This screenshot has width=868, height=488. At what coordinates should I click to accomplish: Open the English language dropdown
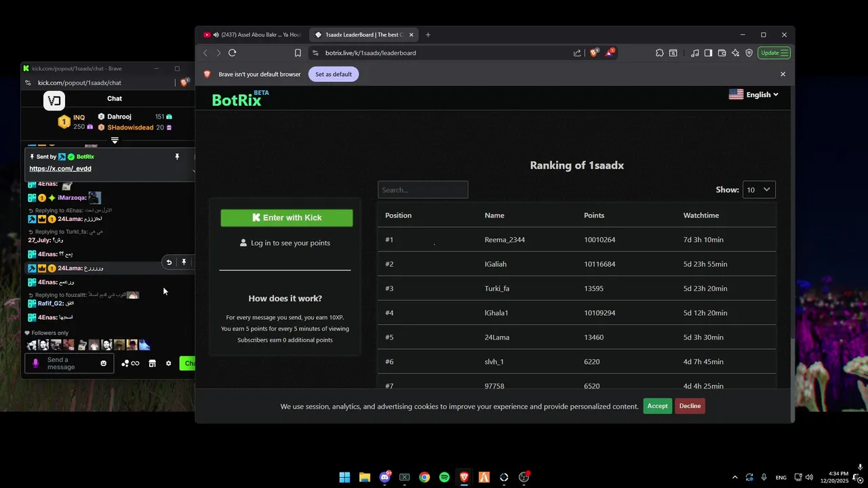point(753,95)
